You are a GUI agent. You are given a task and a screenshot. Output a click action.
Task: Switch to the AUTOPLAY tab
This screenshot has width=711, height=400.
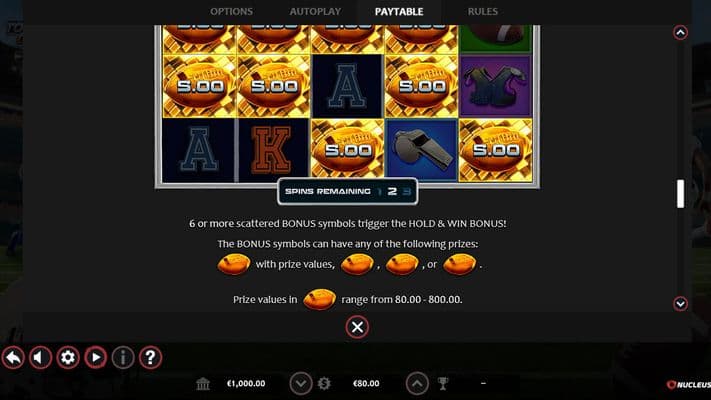pos(315,12)
